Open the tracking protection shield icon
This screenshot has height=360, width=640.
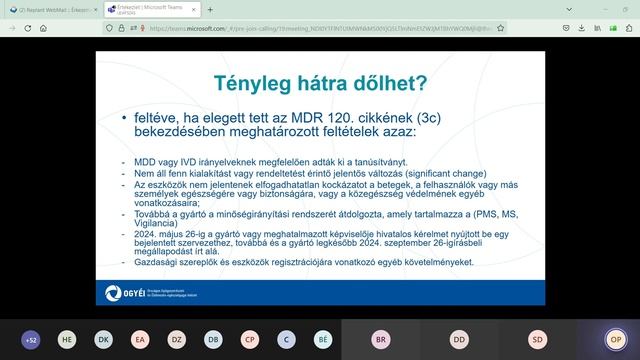click(109, 28)
